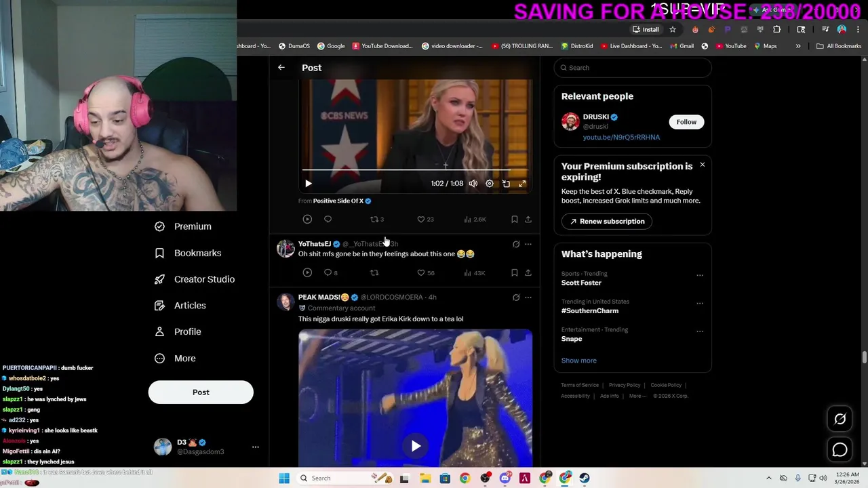Click Show more under What's happening
The width and height of the screenshot is (868, 488).
coord(578,361)
